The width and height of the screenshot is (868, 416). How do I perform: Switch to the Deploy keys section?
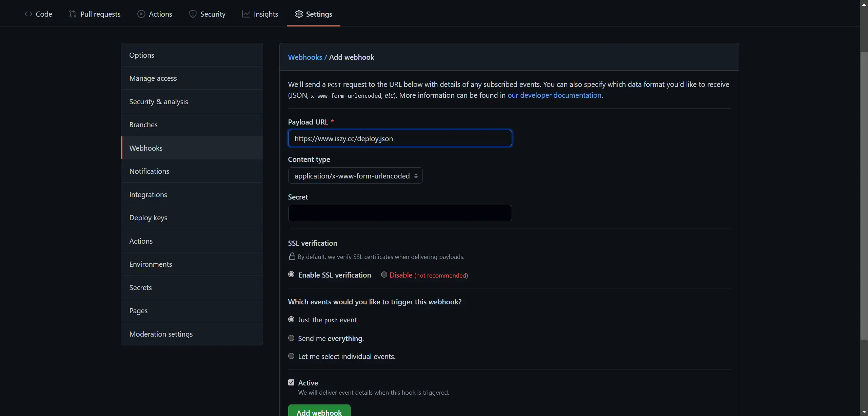[x=148, y=218]
